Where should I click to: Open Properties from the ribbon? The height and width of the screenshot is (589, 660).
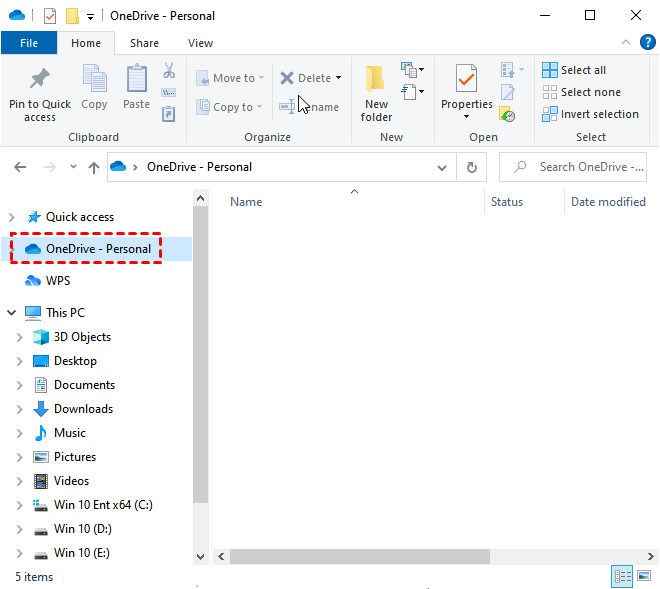click(467, 82)
